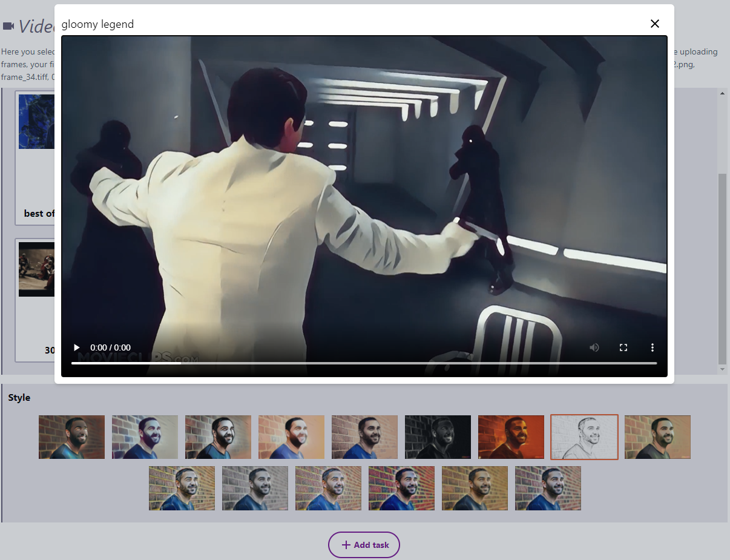Play the gloomy legend video

(77, 348)
